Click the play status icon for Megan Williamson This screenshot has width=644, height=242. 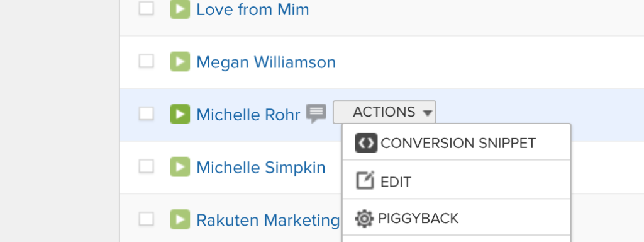pyautogui.click(x=180, y=62)
